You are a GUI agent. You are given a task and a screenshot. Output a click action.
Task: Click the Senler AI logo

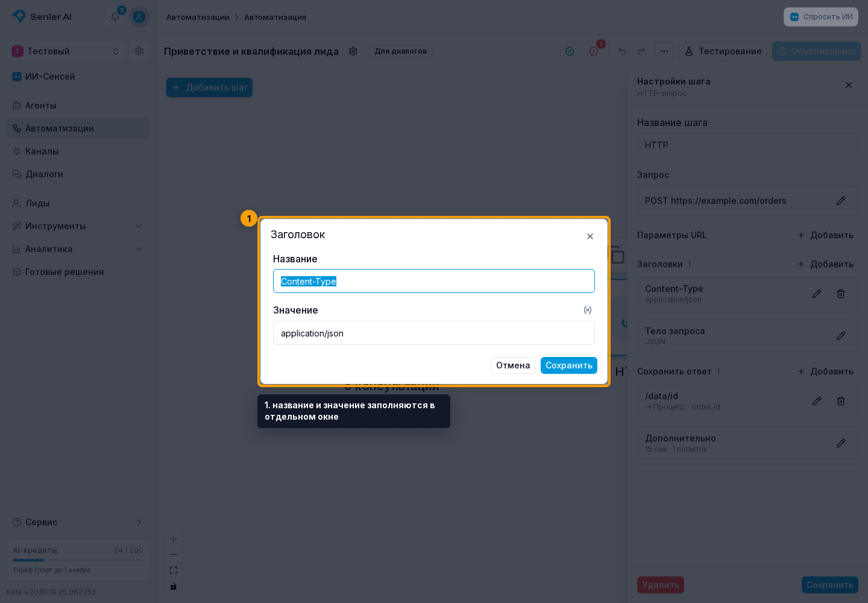click(42, 17)
